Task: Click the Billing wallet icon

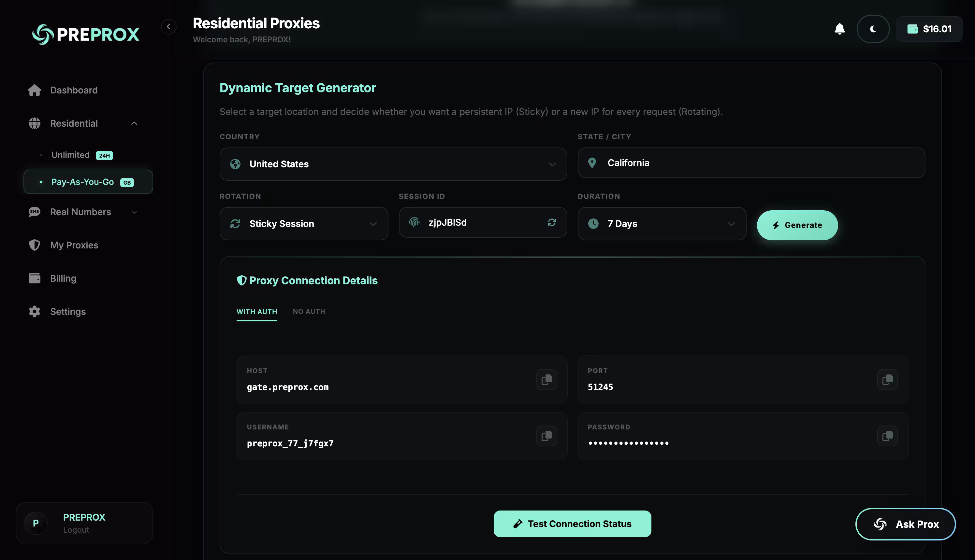Action: pos(35,278)
